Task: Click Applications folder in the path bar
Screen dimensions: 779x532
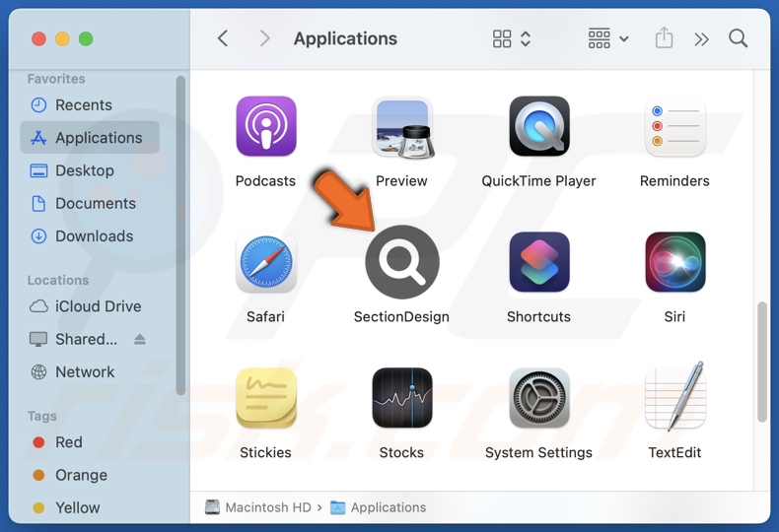Action: click(x=379, y=507)
